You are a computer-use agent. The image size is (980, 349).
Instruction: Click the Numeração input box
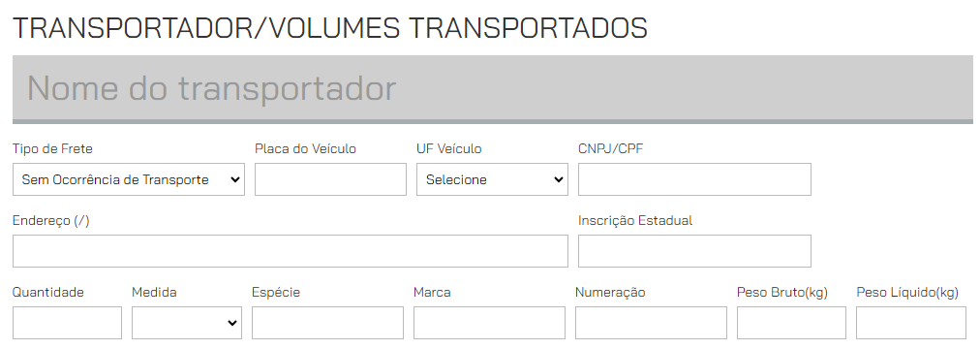[x=652, y=323]
